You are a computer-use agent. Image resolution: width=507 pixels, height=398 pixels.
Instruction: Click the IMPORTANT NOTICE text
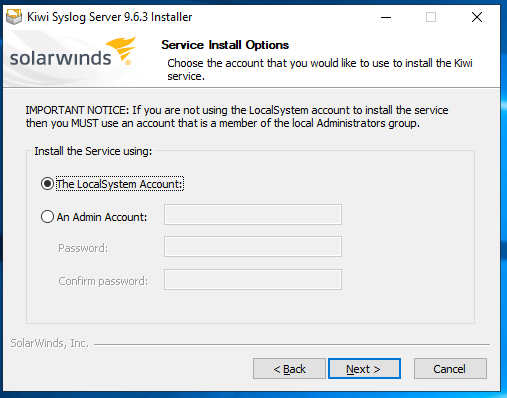(x=237, y=117)
